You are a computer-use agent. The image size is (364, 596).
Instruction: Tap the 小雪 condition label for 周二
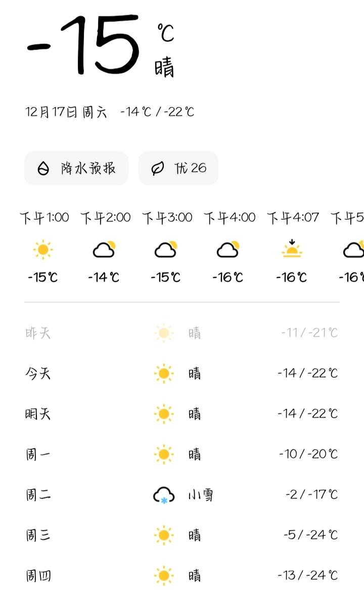coord(201,495)
